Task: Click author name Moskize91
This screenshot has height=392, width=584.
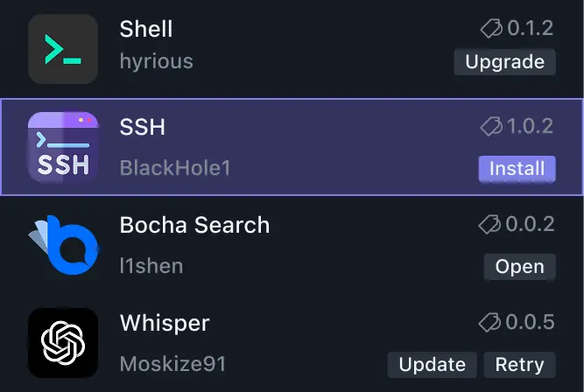Action: pos(172,365)
